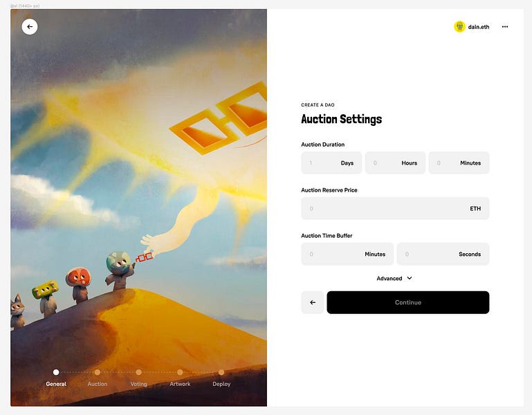Click the round back arrow over the artwork
532x415 pixels.
click(x=30, y=27)
